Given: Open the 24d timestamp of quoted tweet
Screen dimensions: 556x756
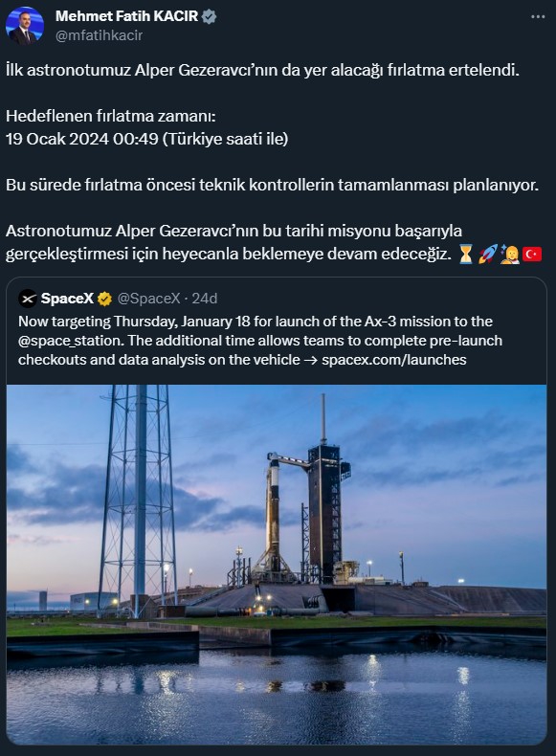Looking at the screenshot, I should click(205, 299).
